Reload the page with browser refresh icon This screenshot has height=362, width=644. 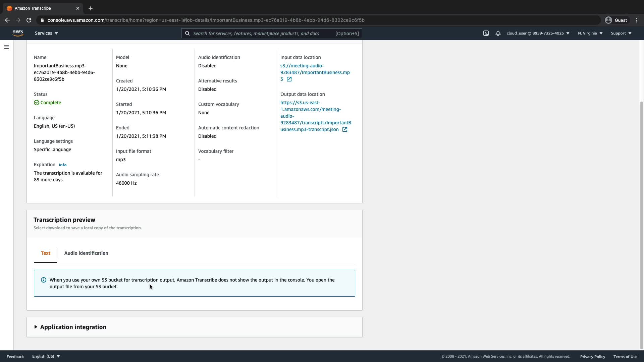tap(29, 20)
